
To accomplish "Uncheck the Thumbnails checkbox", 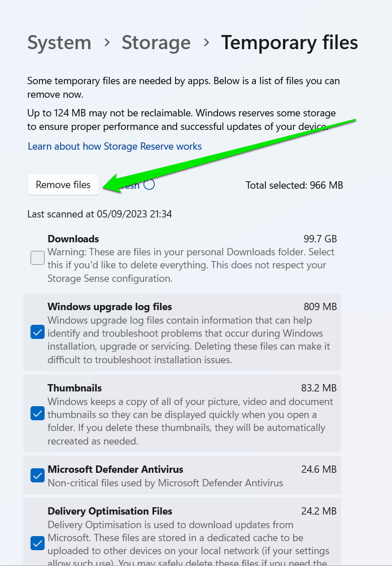I will coord(37,413).
